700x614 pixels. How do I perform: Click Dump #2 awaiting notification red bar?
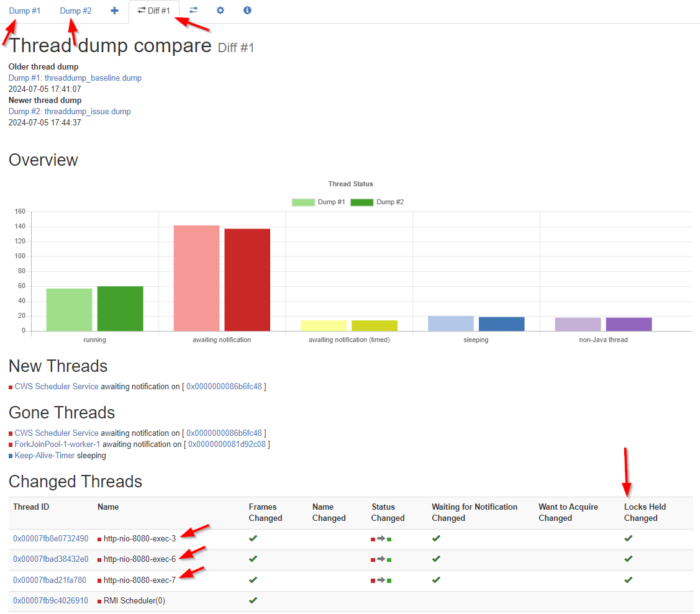(x=247, y=279)
